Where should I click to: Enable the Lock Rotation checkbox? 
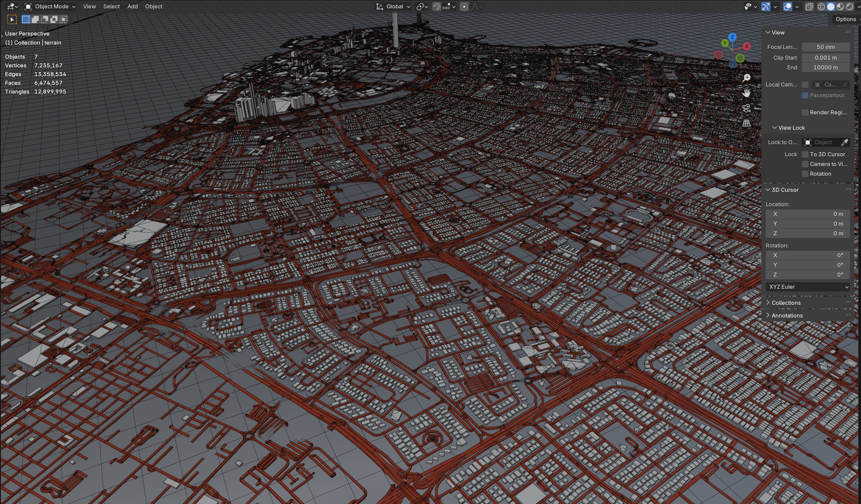click(805, 174)
